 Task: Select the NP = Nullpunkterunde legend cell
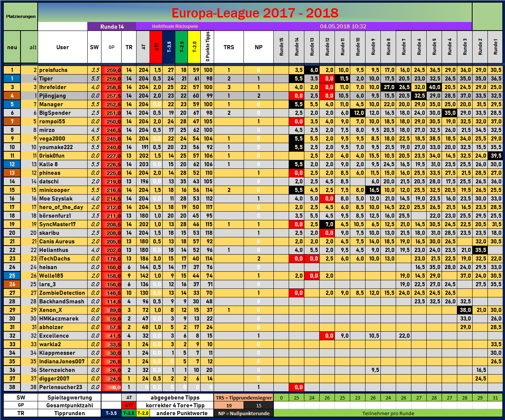[x=244, y=413]
